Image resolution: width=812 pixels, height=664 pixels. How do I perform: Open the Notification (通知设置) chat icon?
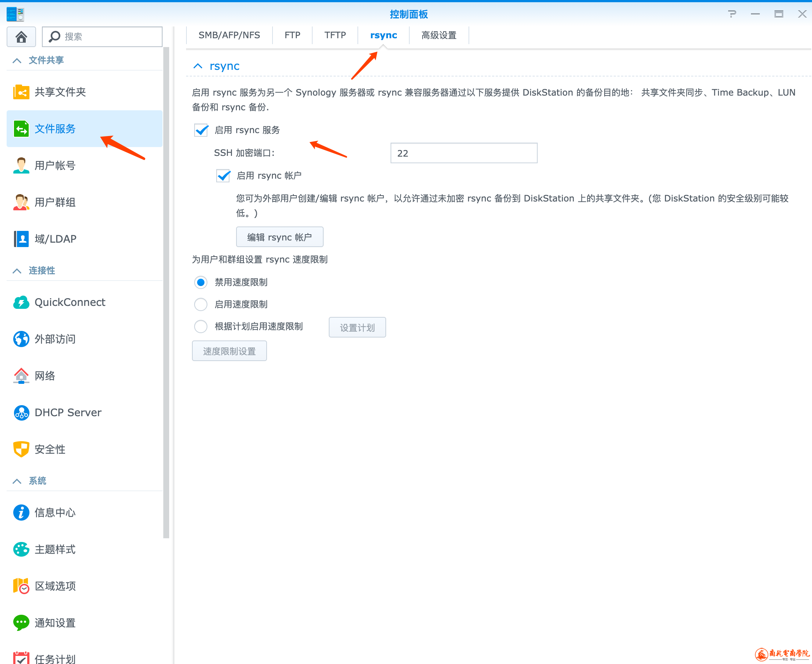pos(21,623)
